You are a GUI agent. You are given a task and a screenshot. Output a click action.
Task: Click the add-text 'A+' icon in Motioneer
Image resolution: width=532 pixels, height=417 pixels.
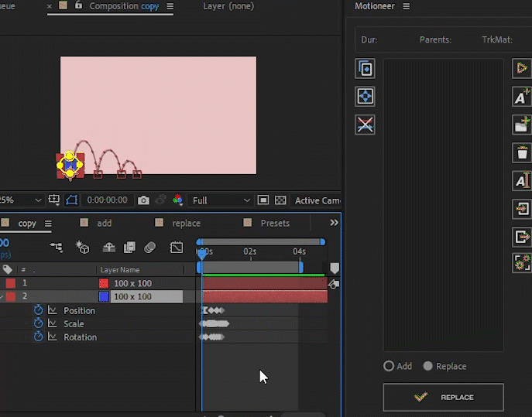522,97
